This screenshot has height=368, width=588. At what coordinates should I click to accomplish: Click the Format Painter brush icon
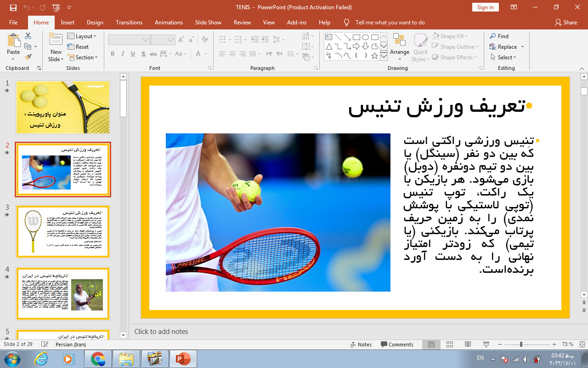28,57
